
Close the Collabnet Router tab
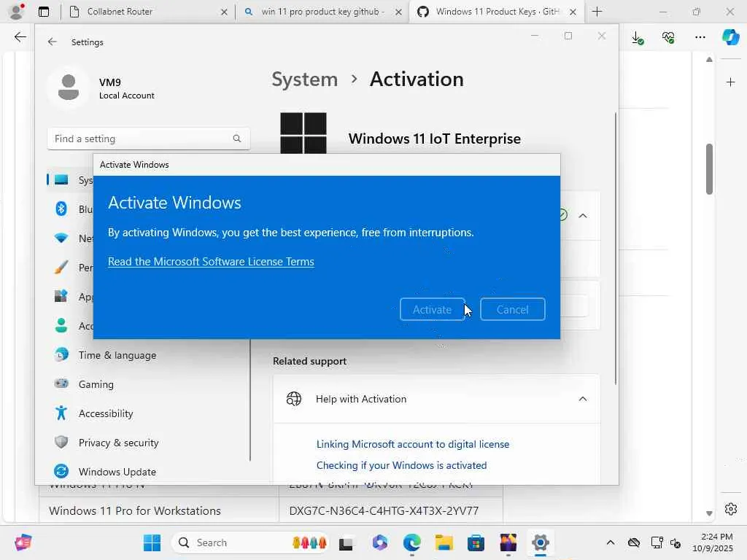[224, 12]
